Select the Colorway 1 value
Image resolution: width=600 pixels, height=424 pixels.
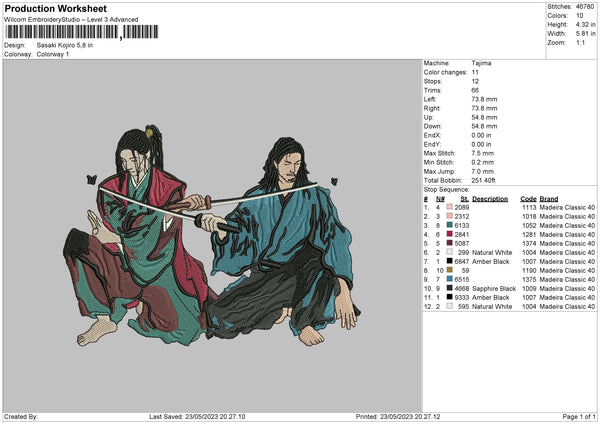tap(53, 54)
